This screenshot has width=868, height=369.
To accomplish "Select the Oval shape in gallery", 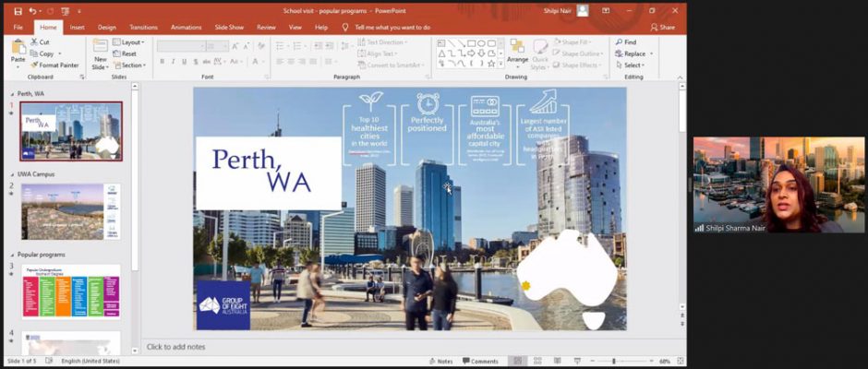I will click(481, 43).
